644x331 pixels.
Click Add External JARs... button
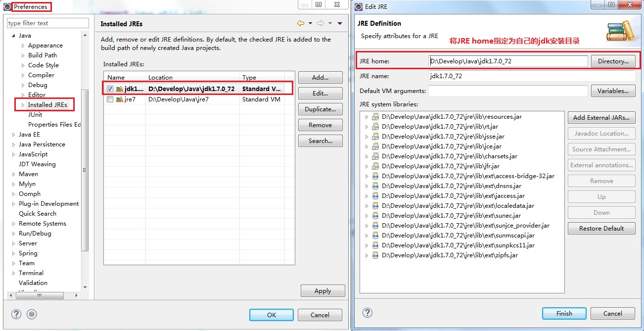coord(601,118)
